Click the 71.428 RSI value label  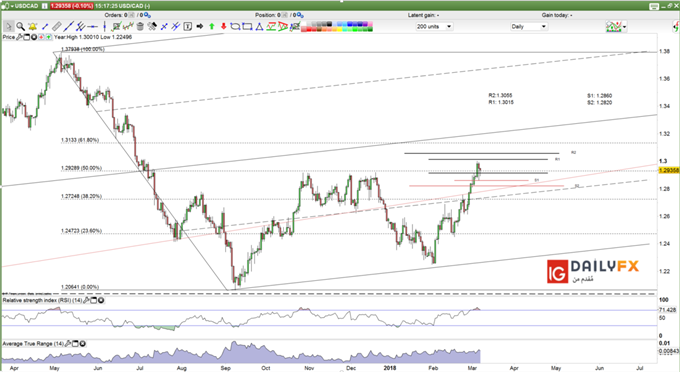(667, 310)
